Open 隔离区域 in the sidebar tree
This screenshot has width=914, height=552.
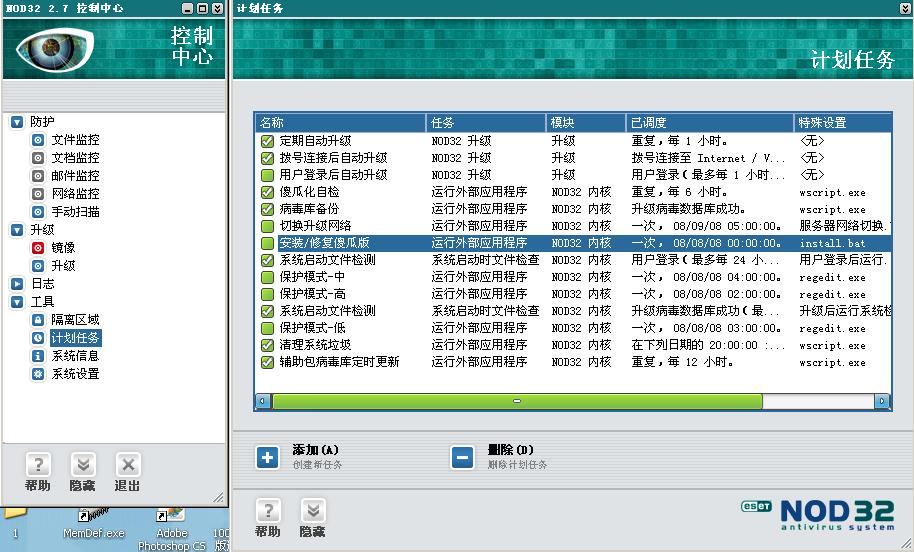click(75, 320)
